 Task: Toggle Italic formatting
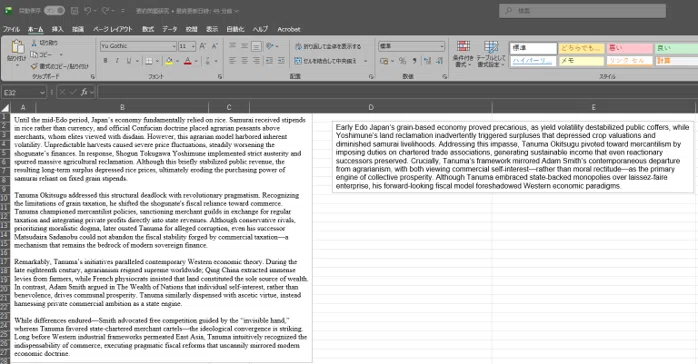(117, 61)
